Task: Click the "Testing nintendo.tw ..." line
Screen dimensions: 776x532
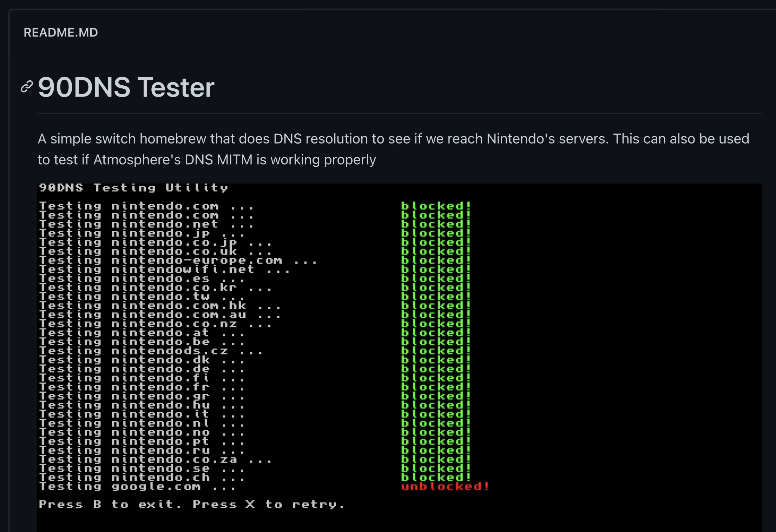Action: (142, 297)
